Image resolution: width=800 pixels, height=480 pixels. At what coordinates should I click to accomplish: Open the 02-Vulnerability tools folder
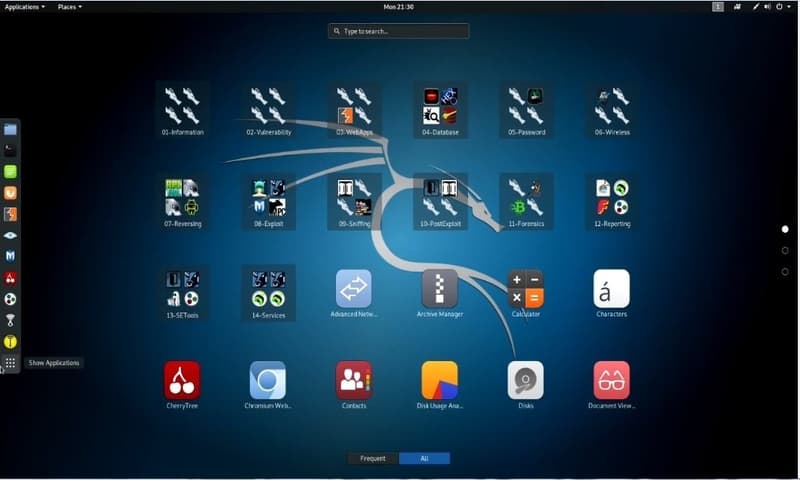coord(268,110)
